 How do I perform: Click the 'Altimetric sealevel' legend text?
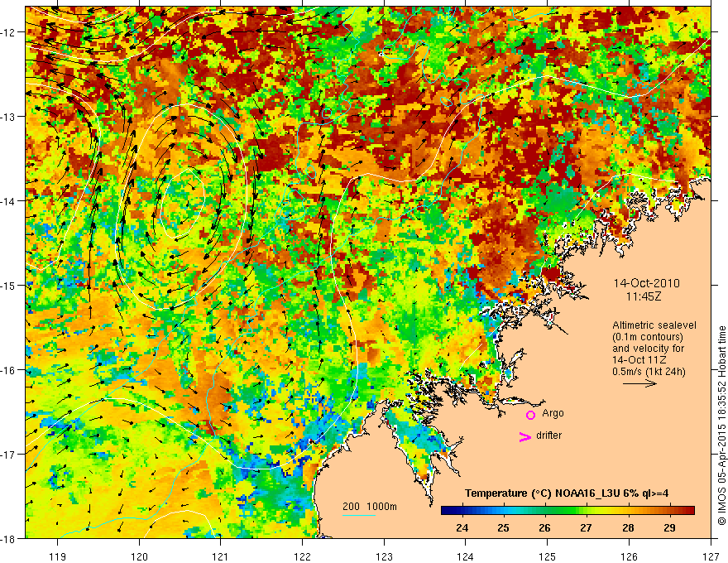pos(654,325)
